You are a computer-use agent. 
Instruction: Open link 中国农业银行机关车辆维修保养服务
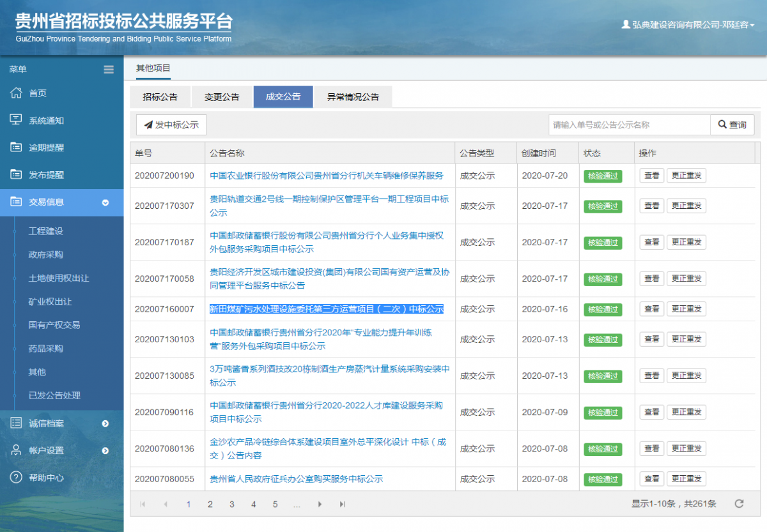pos(327,176)
